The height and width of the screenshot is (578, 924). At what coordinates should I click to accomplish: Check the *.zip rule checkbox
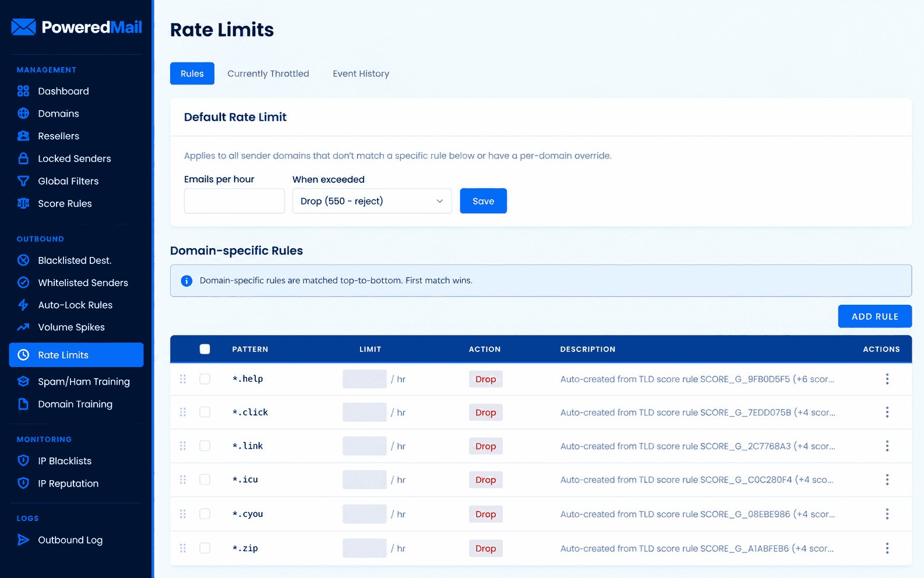[x=204, y=548]
